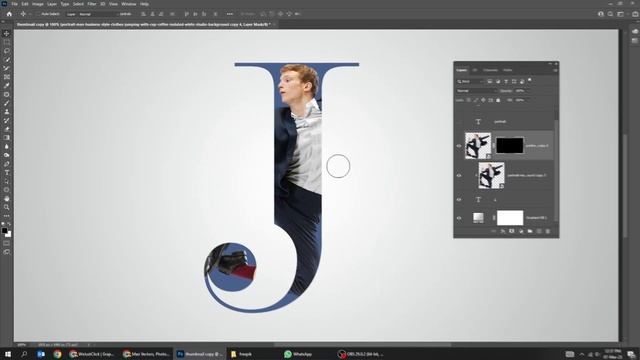Click align left edges button in options bar
The width and height of the screenshot is (640, 360).
(143, 14)
